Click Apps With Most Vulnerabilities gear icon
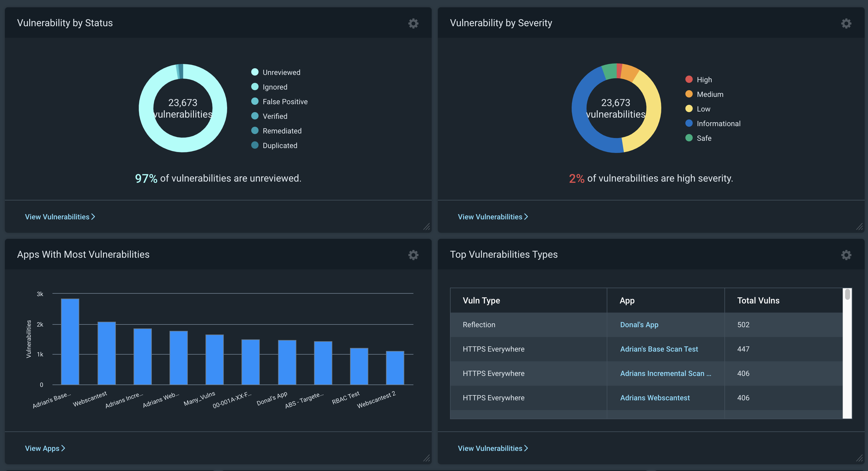868x471 pixels. [x=413, y=255]
